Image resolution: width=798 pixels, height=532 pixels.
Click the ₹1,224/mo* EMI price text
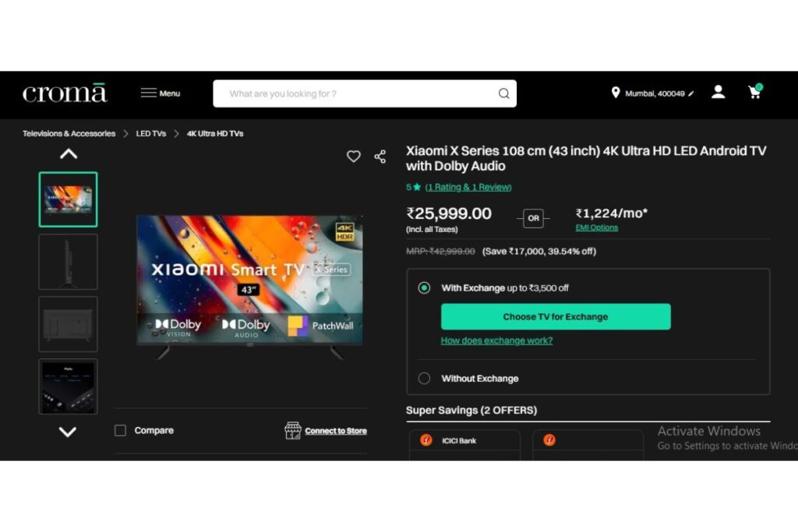[612, 213]
